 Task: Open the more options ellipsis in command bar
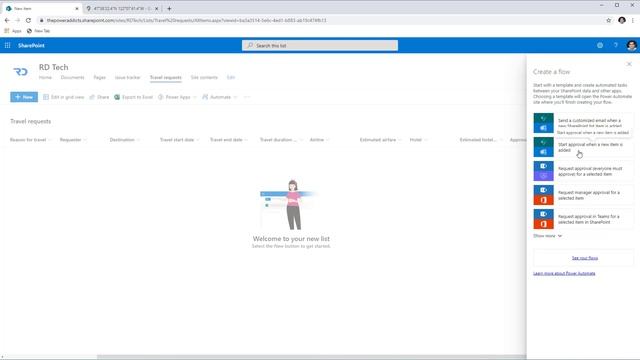click(x=247, y=97)
